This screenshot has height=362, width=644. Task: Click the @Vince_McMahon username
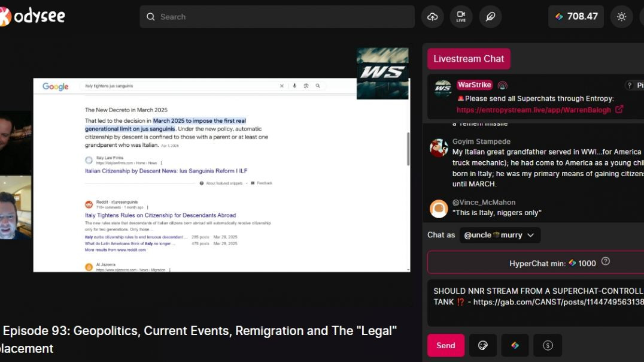coord(484,202)
